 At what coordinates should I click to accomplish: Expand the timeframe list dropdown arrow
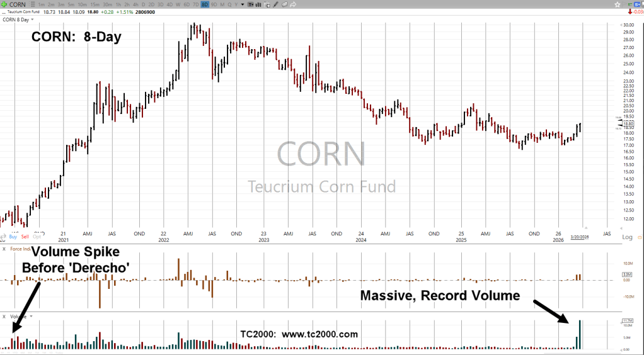(x=243, y=4)
